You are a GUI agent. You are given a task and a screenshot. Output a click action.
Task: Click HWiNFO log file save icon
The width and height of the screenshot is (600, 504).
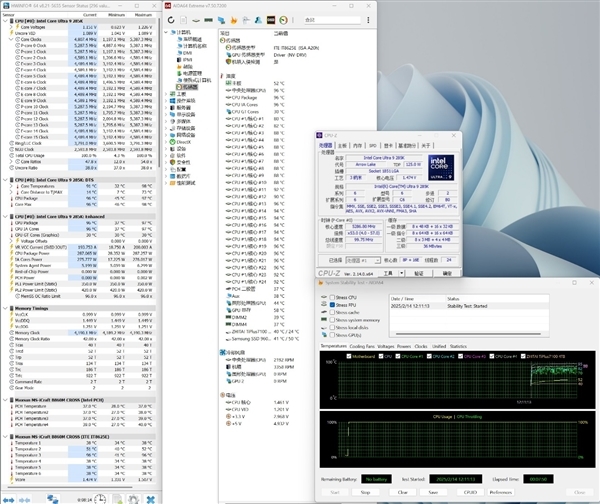(x=117, y=499)
